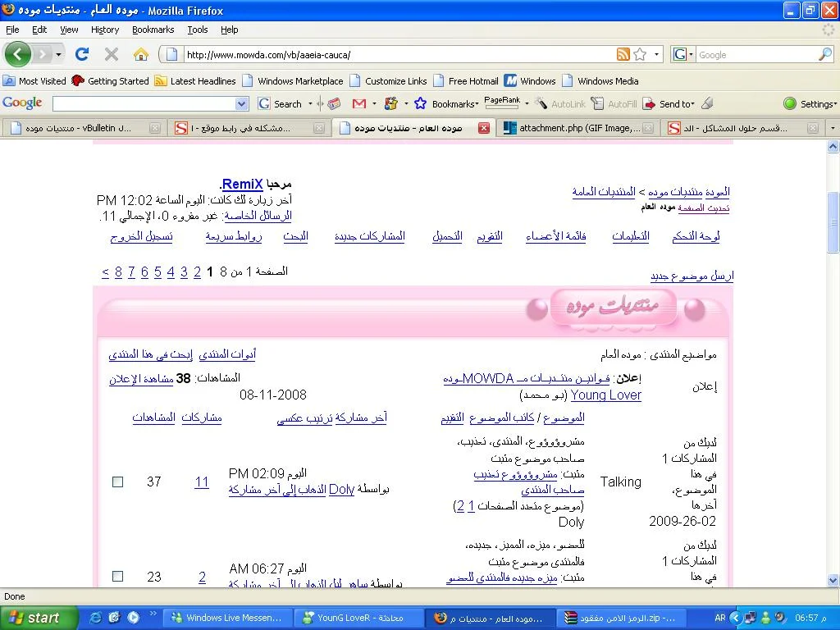
Task: Click the Gmail icon in Google toolbar
Action: (x=358, y=103)
